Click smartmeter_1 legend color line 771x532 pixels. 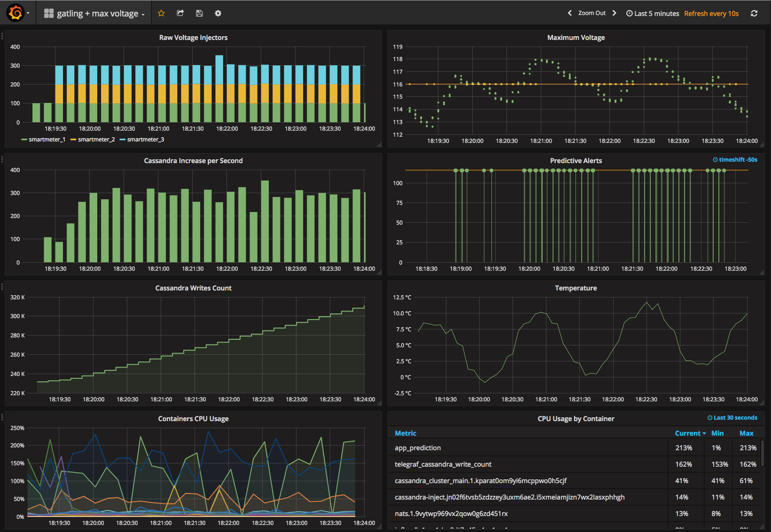(x=24, y=140)
